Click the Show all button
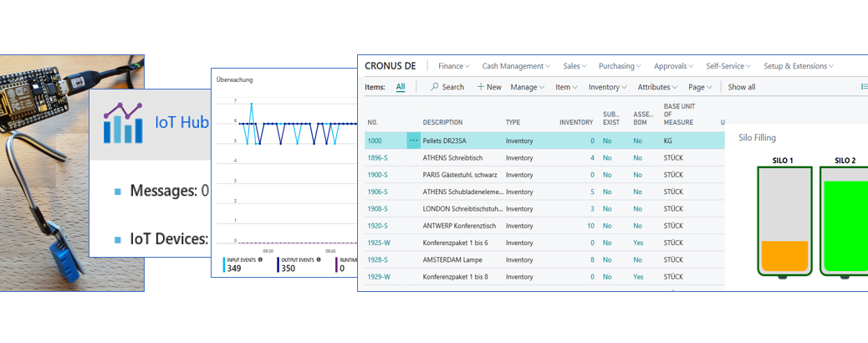 click(741, 87)
